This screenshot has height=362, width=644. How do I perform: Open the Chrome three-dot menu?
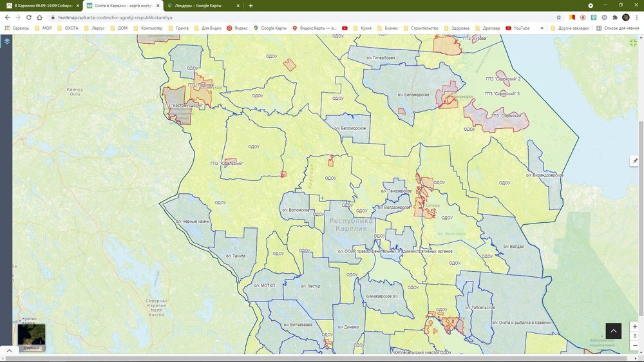[637, 17]
